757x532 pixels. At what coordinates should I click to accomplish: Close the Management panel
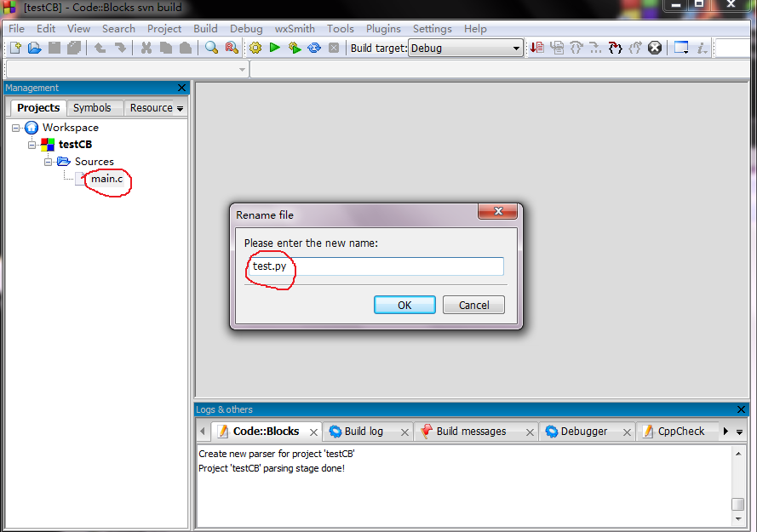[x=181, y=88]
